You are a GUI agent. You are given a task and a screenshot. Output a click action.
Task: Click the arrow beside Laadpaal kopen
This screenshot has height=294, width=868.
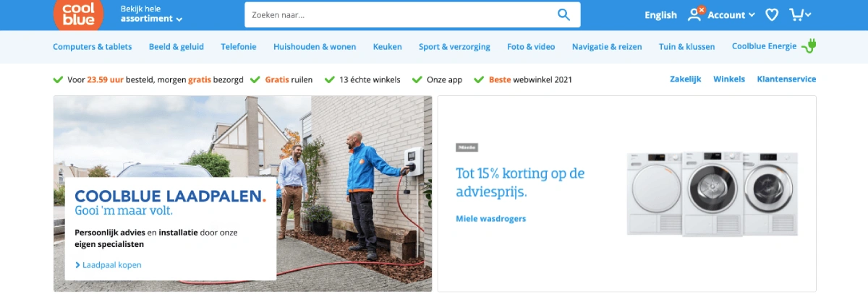click(78, 265)
